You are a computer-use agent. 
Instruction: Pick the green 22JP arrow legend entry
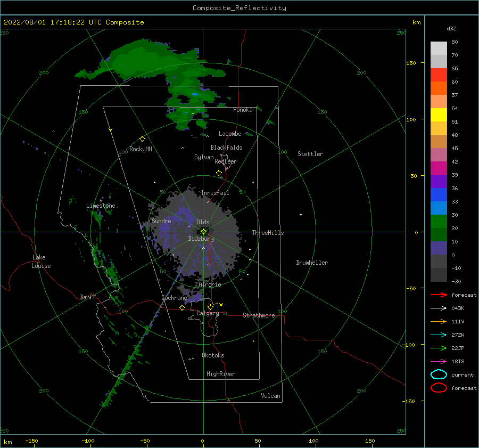[439, 348]
